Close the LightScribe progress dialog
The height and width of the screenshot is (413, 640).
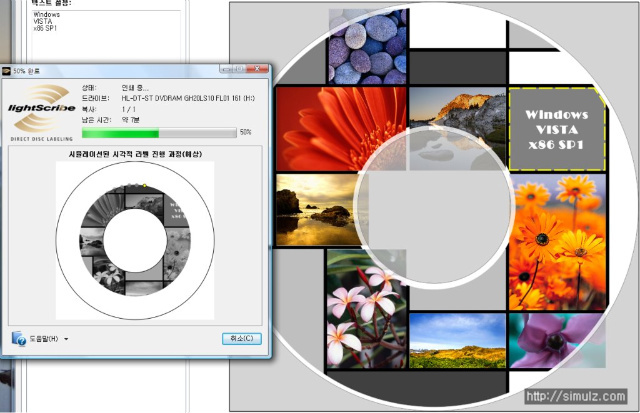pos(258,69)
